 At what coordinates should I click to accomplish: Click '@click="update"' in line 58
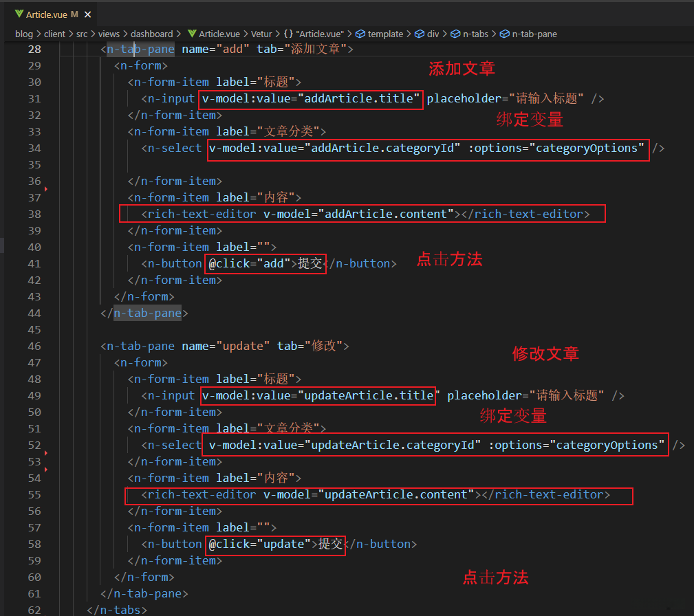coord(260,544)
